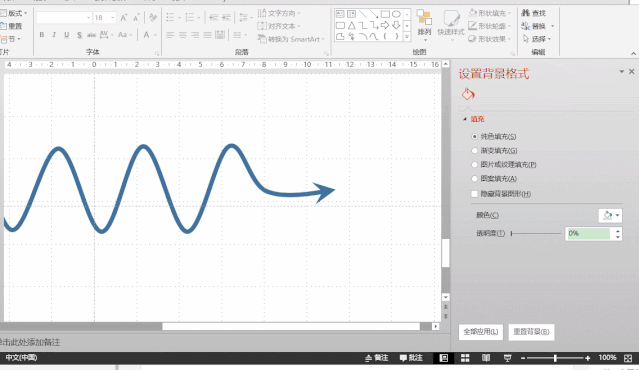Open the Replace (替换) dropdown arrow
The height and width of the screenshot is (370, 639).
(x=553, y=26)
